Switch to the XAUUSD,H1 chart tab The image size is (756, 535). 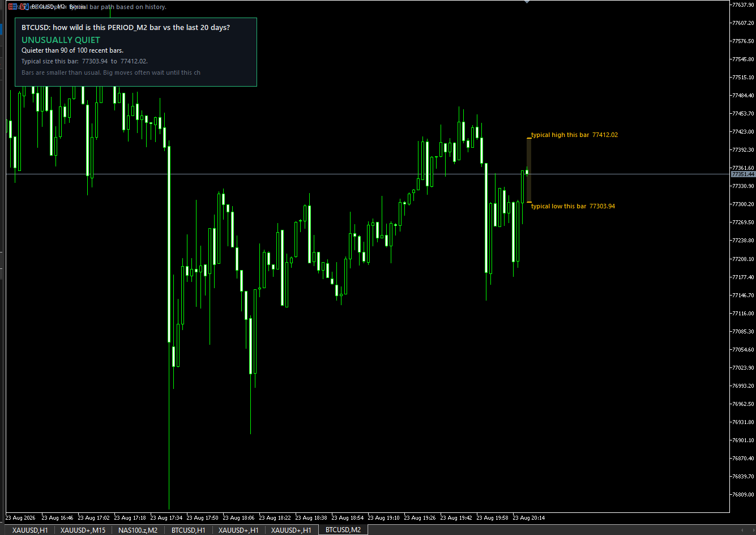point(31,530)
